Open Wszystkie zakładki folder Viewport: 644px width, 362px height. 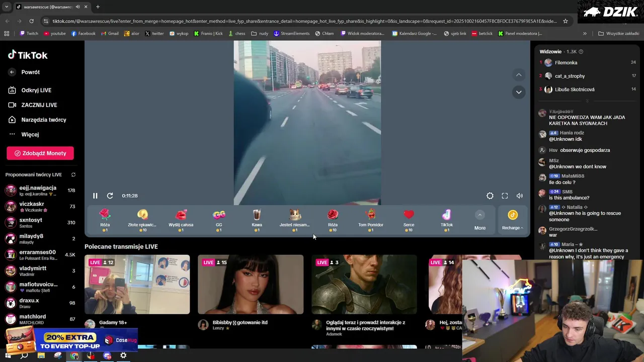[618, 34]
